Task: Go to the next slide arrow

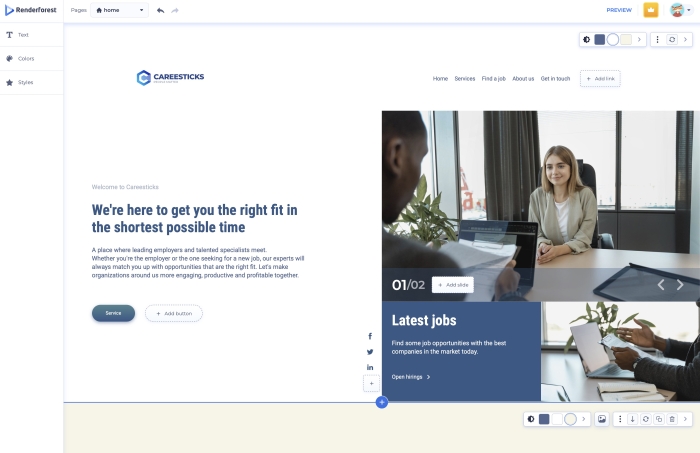Action: tap(680, 285)
